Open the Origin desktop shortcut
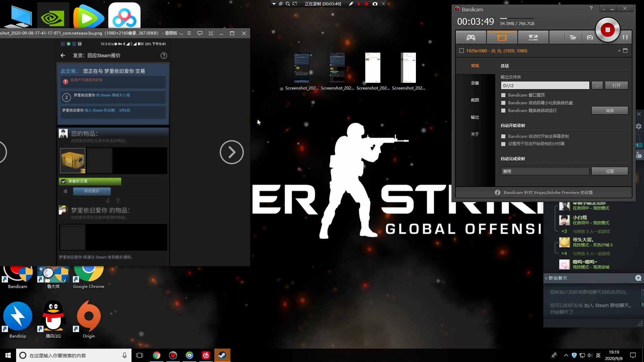644x362 pixels. [x=89, y=319]
